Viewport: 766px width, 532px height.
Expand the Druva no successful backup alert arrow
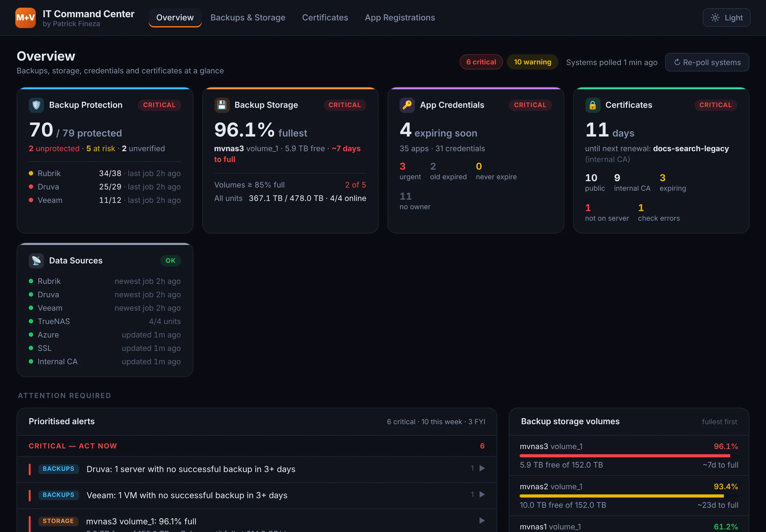click(482, 468)
